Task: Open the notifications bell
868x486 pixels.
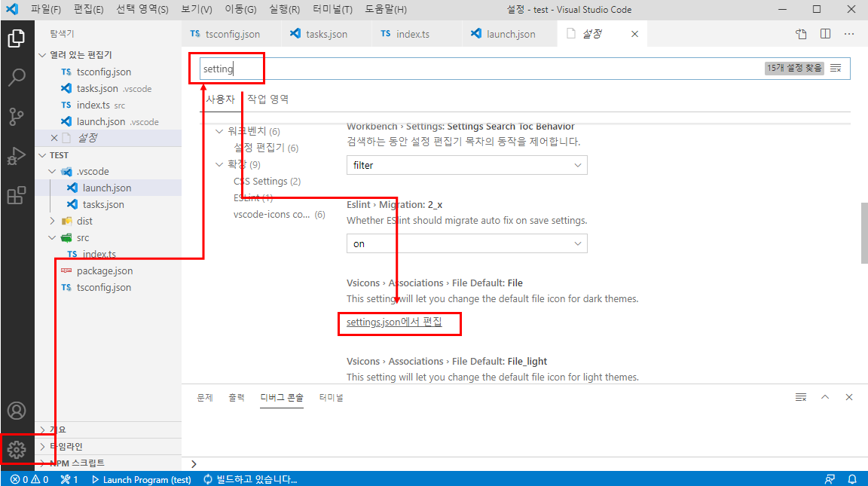Action: click(852, 479)
